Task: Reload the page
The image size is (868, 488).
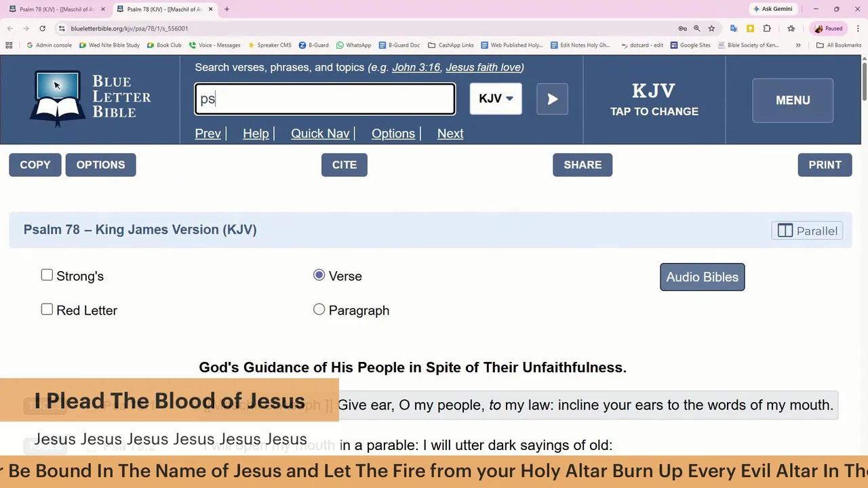Action: point(42,28)
